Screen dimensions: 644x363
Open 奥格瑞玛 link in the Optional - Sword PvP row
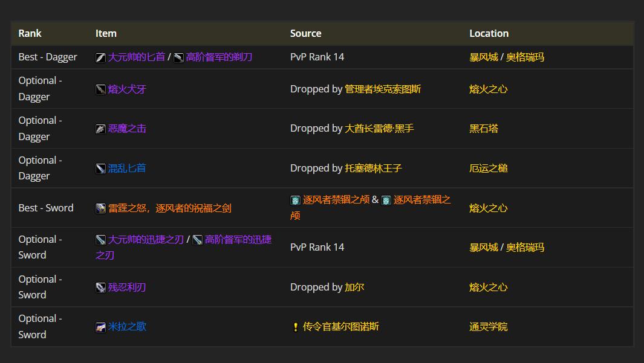click(525, 247)
